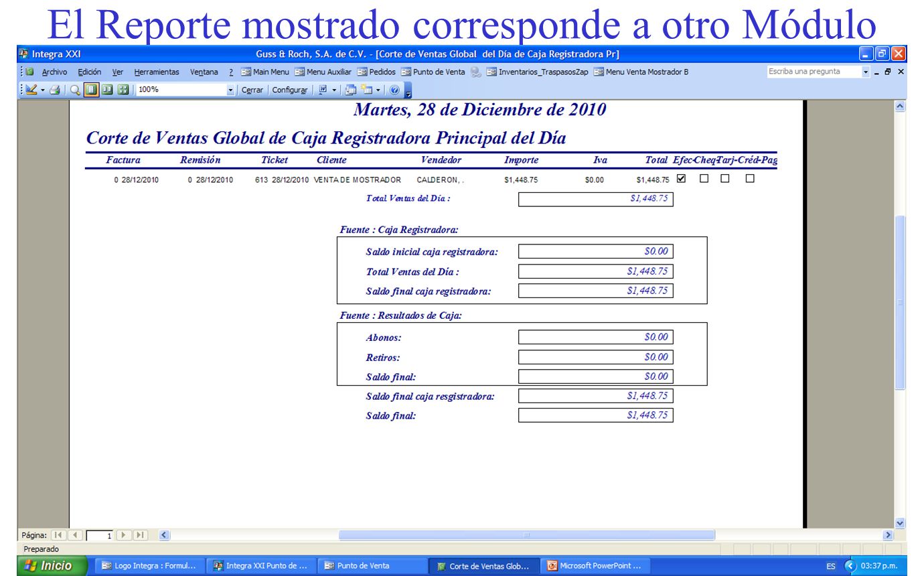Click the page number input field
Image resolution: width=924 pixels, height=576 pixels.
point(99,536)
